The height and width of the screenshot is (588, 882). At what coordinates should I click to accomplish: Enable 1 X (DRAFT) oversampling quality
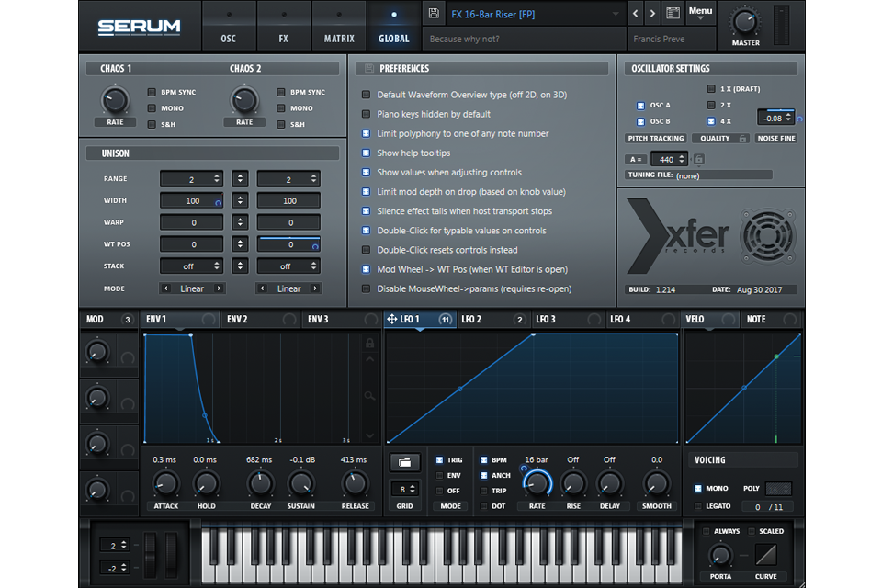(711, 88)
